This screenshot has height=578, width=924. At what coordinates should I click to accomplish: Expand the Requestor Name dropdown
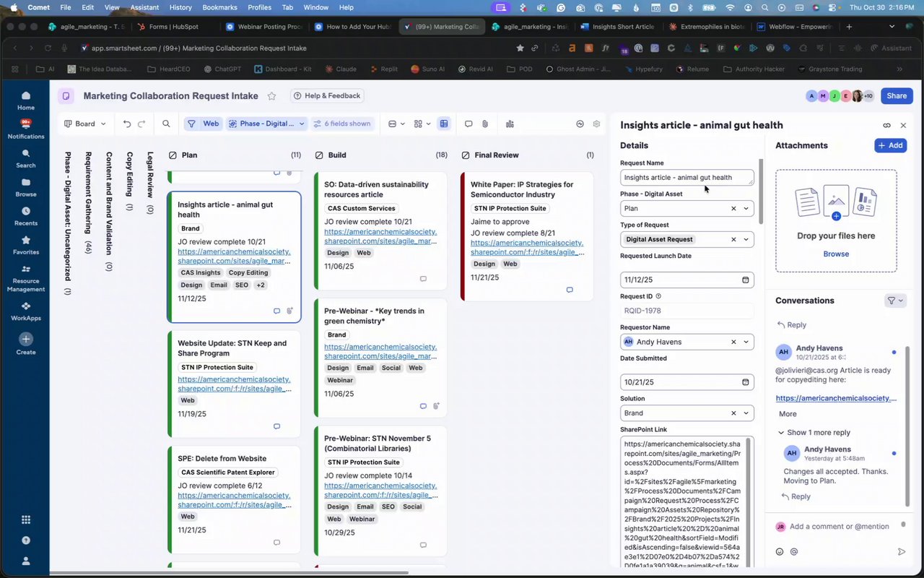tap(746, 342)
